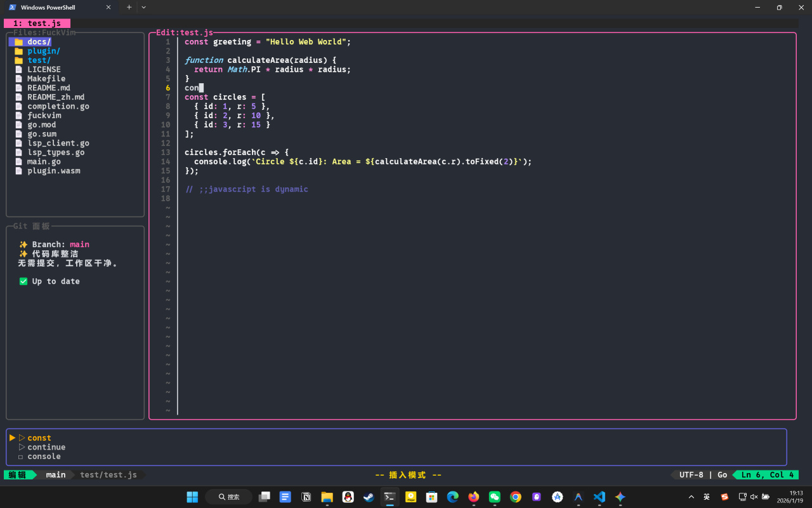Image resolution: width=812 pixels, height=508 pixels.
Task: Open Firefox from the taskbar
Action: 474,497
